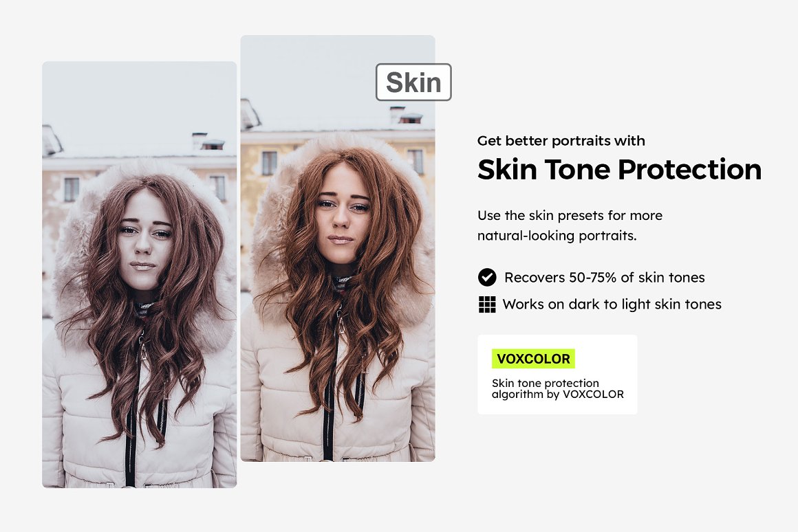Click the Skin label badge

pyautogui.click(x=413, y=82)
